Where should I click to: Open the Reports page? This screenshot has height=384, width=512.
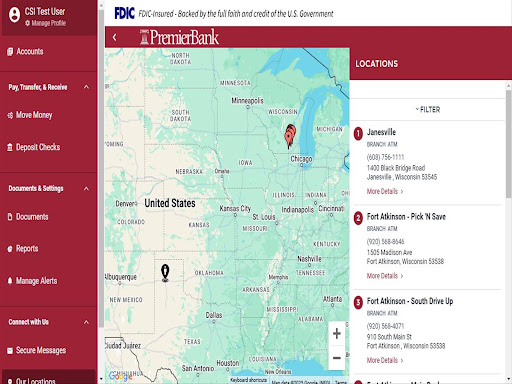[23, 249]
